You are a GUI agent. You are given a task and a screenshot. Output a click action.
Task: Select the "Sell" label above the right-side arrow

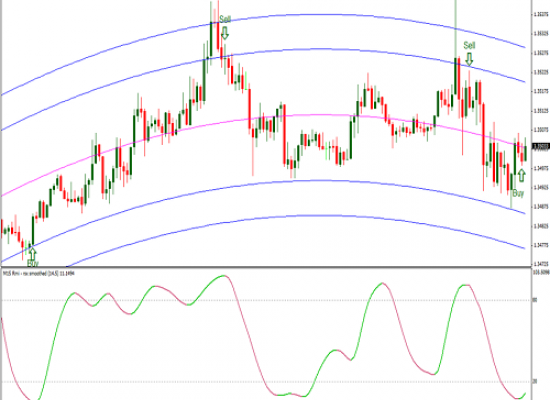click(x=469, y=45)
